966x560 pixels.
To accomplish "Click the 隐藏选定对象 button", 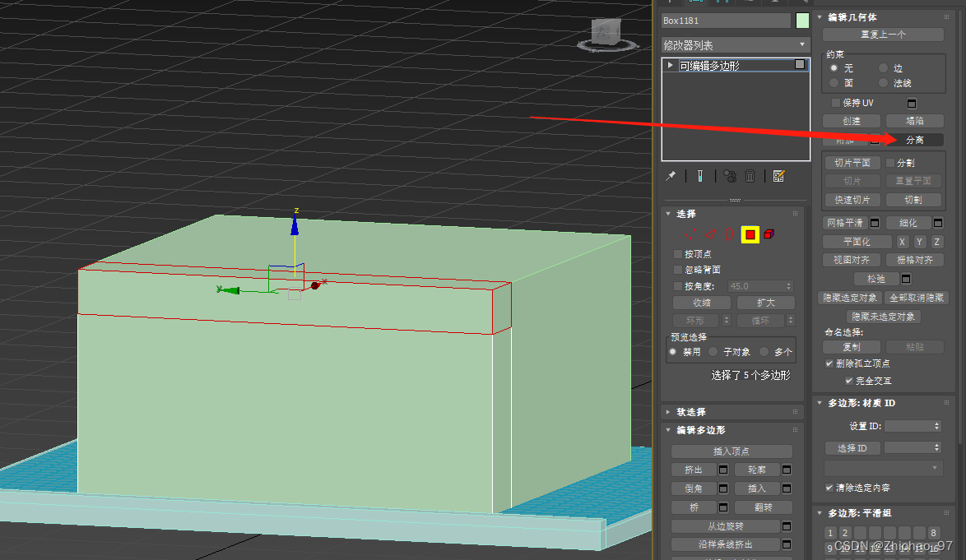I will click(849, 298).
